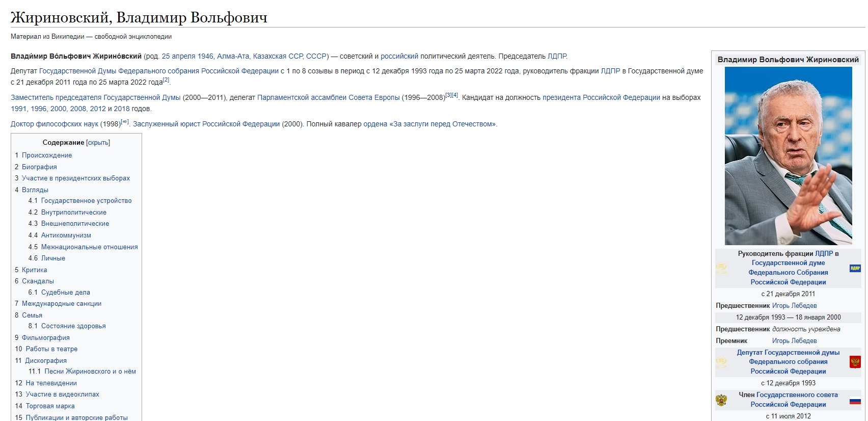Follow the Парламентской ассамблеи Совета Европы link
868x421 pixels.
pos(328,98)
